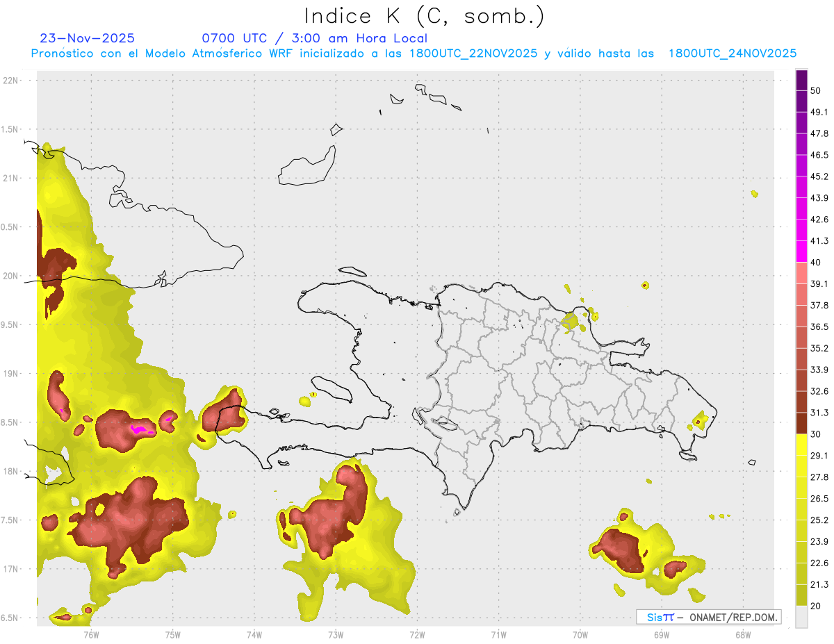The height and width of the screenshot is (644, 834).
Task: Click the colorbar value 22.6
Action: click(x=820, y=563)
